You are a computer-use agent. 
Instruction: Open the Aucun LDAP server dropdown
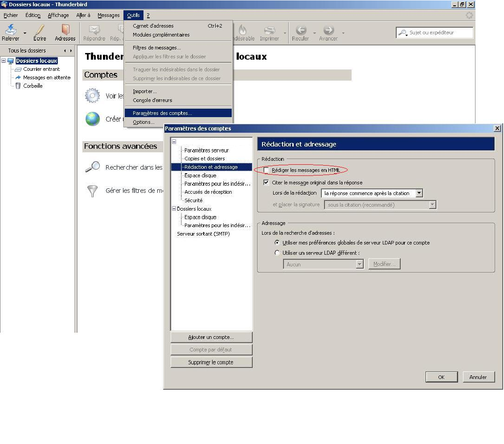tap(323, 264)
